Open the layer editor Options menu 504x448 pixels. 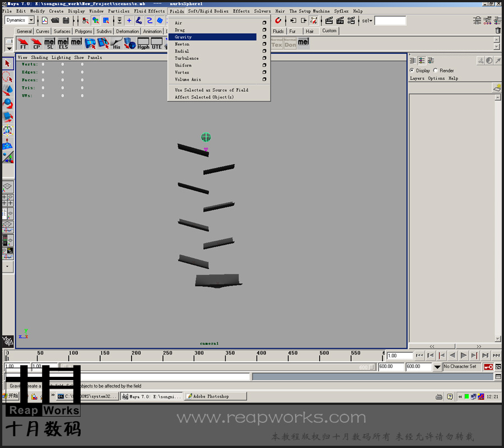(436, 78)
